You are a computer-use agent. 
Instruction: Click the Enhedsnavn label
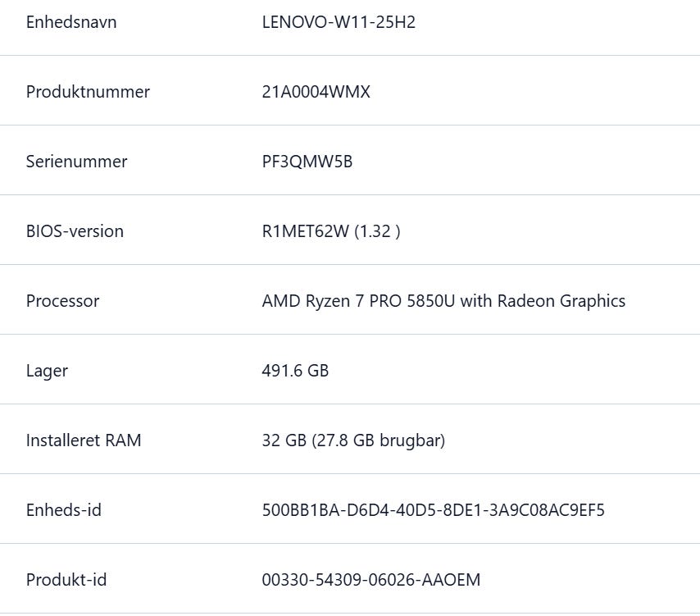[x=71, y=22]
